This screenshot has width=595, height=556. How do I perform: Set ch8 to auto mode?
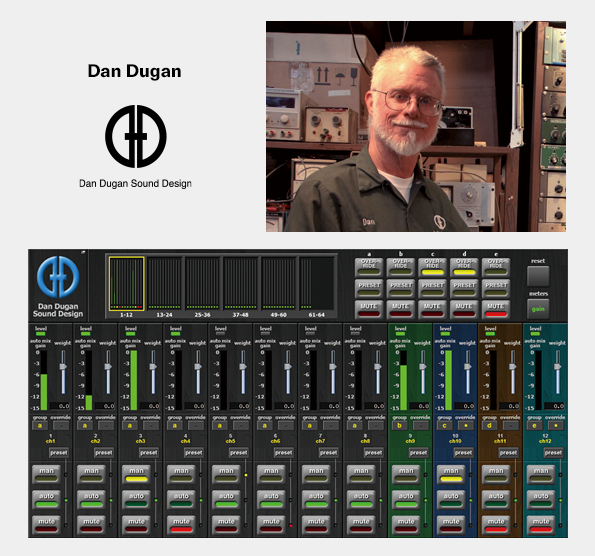[361, 499]
